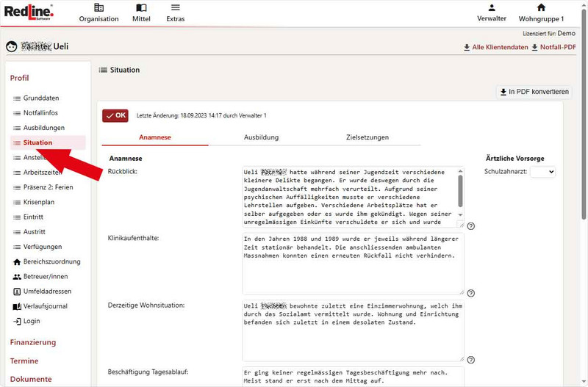The height and width of the screenshot is (387, 588).
Task: Click help icon beside Rückblick field
Action: (x=470, y=226)
